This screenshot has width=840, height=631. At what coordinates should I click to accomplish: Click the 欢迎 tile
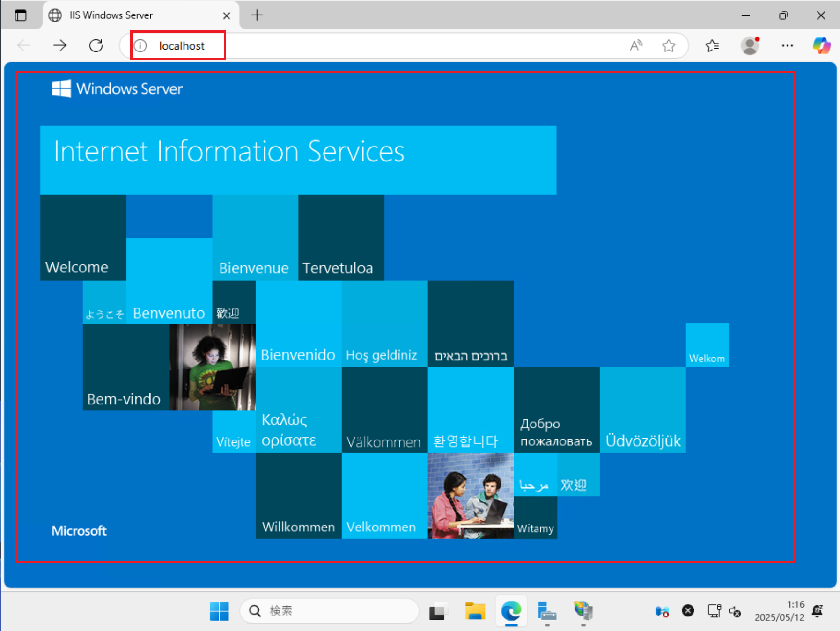(579, 475)
